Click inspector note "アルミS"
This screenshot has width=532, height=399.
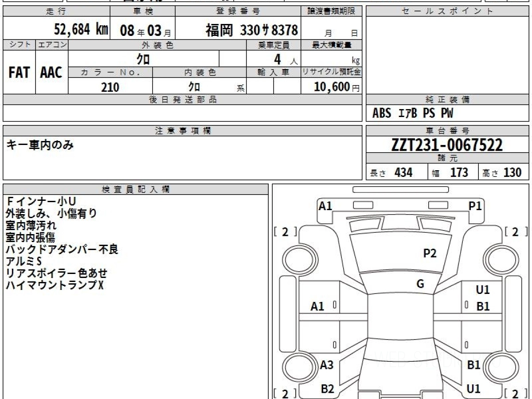click(x=23, y=261)
